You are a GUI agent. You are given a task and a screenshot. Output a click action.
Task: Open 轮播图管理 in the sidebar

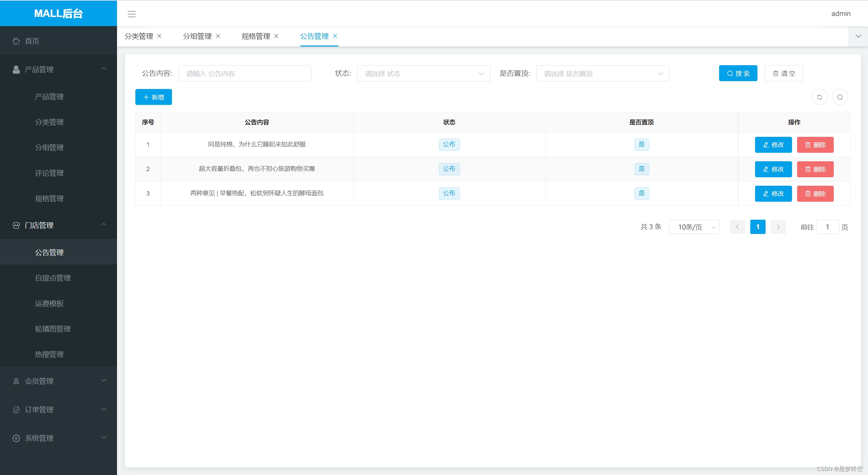click(58, 329)
